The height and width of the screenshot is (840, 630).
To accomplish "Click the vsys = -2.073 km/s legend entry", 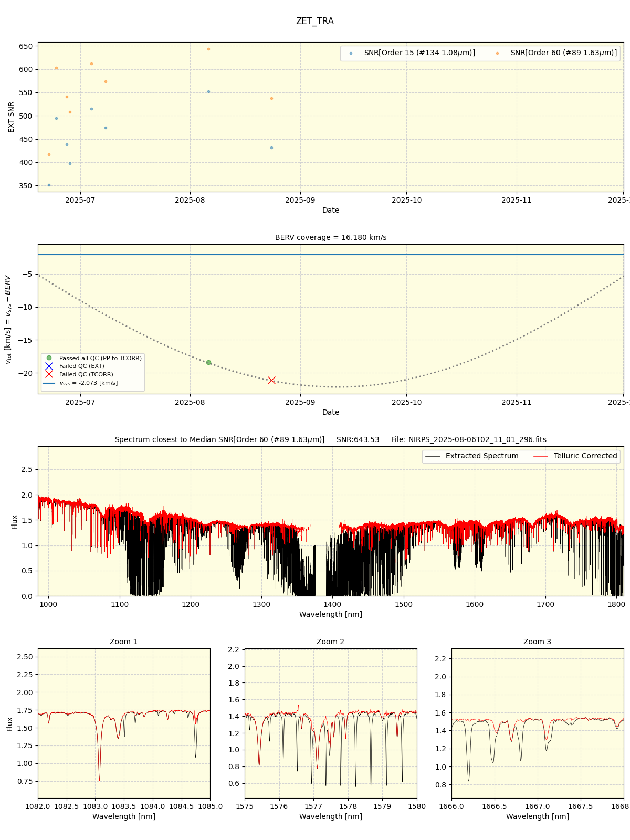I will pos(80,383).
